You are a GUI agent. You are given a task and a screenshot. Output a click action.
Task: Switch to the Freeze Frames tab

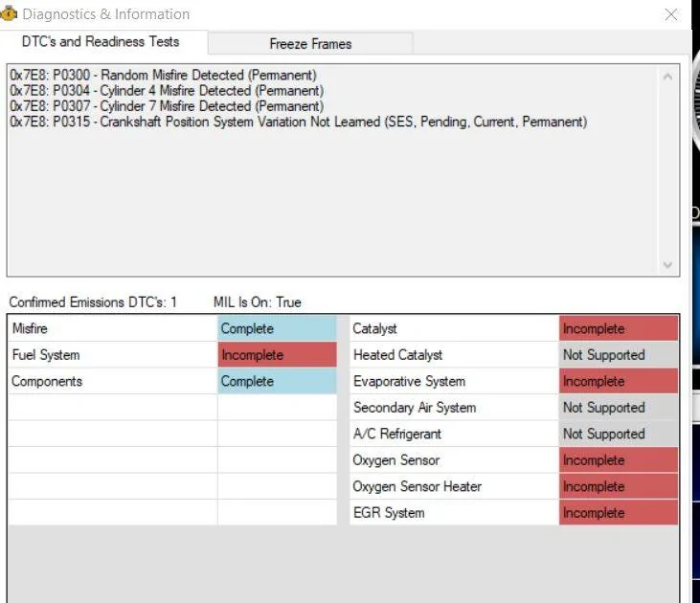310,44
